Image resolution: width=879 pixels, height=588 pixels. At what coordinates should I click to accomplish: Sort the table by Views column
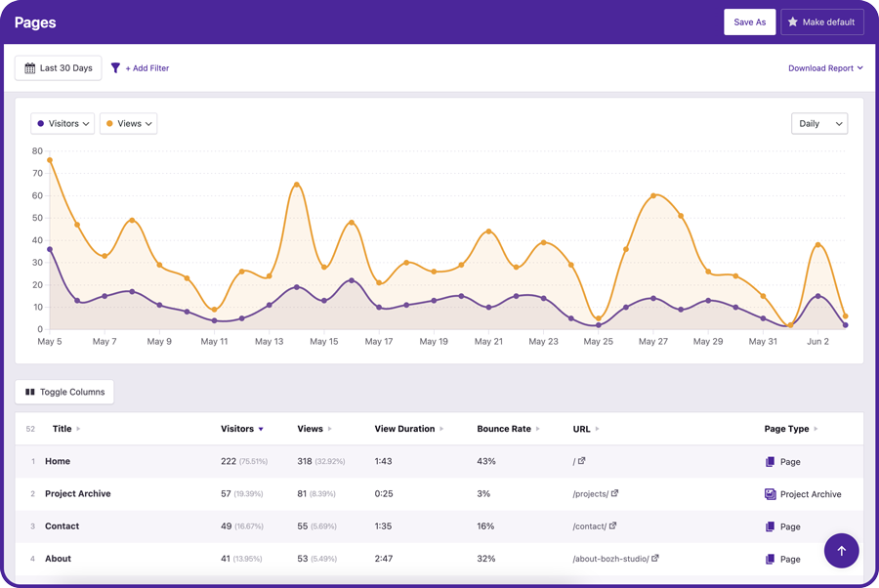coord(309,428)
